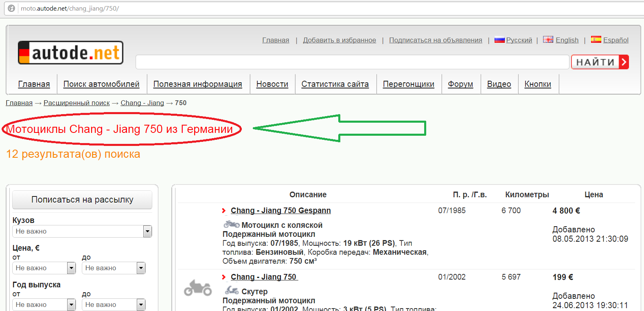Click the sidecar motorcycle icon
This screenshot has height=311, width=644.
click(231, 225)
